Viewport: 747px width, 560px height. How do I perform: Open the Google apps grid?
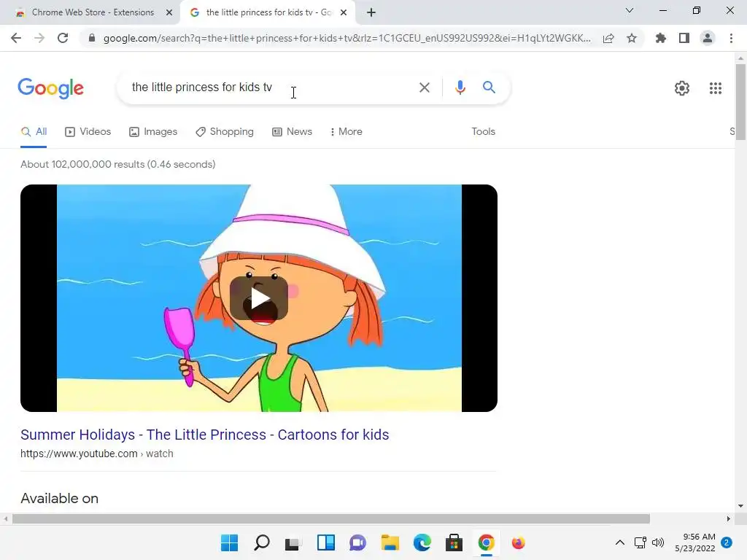pyautogui.click(x=715, y=88)
